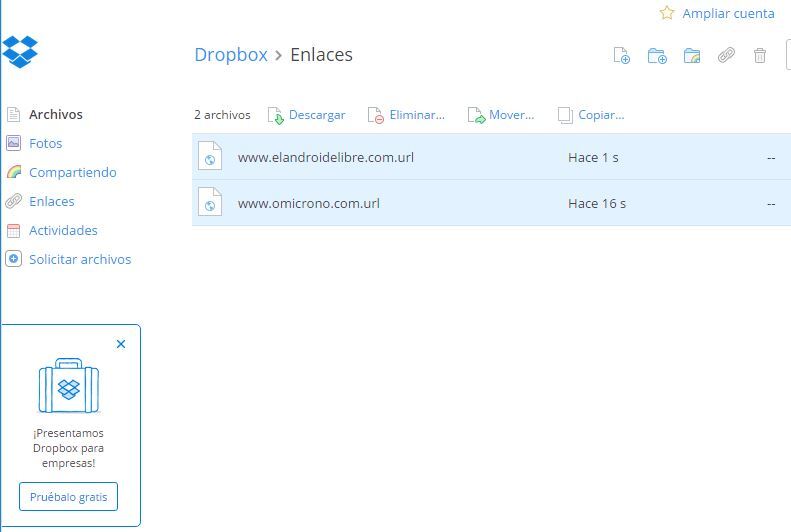Click the new folder toolbar icon

pos(657,55)
